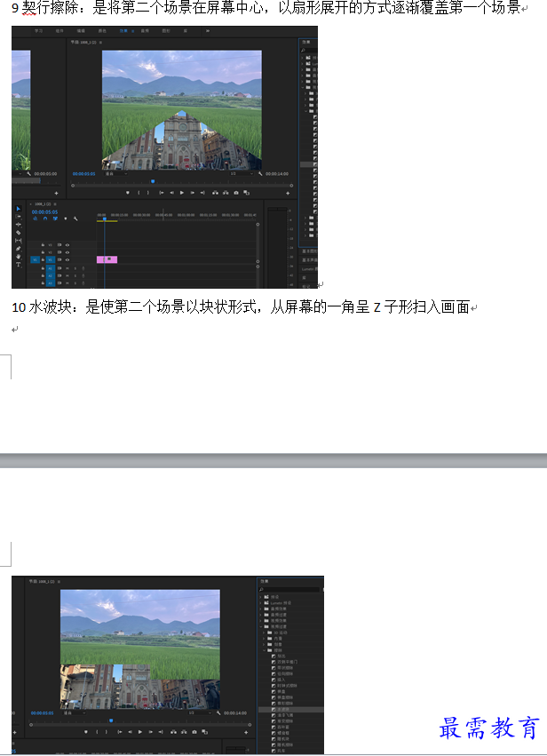Select the Ripple Edit tool in the upper toolbar
The image size is (547, 756).
(19, 224)
